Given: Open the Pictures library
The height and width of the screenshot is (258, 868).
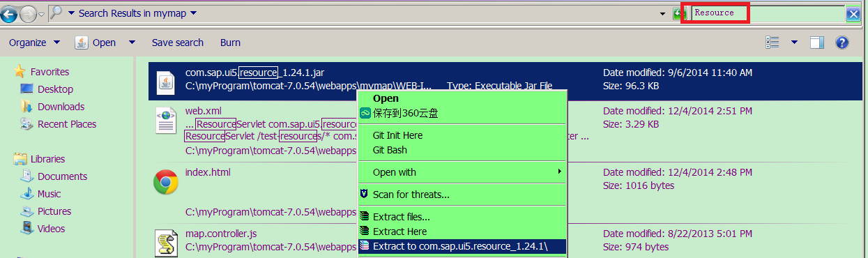Looking at the screenshot, I should (54, 211).
